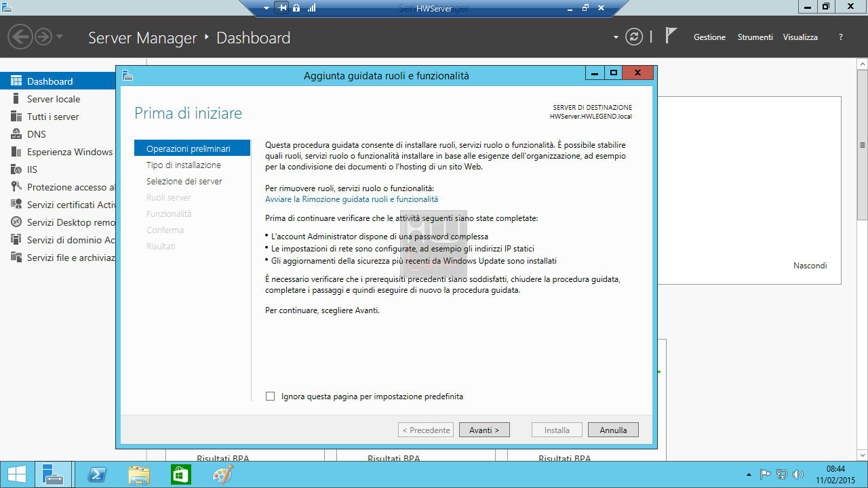The height and width of the screenshot is (488, 868).
Task: Open the connection bar dropdown arrow
Action: pos(267,8)
